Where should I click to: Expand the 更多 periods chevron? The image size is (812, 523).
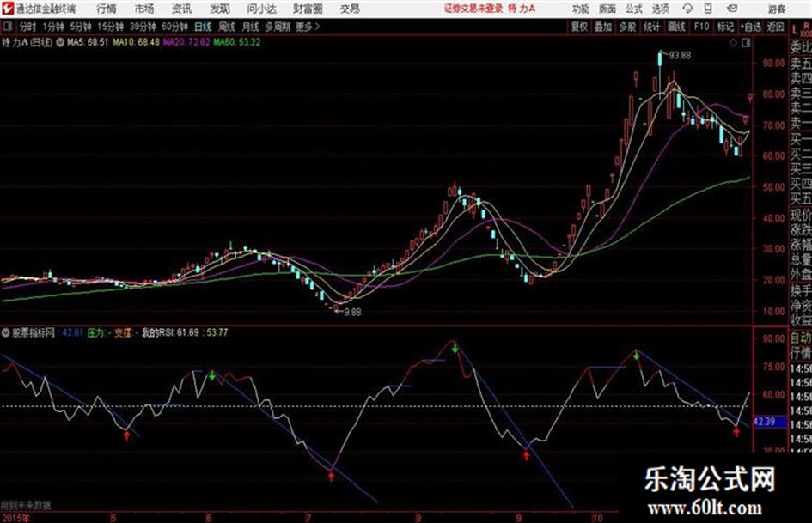[x=308, y=27]
